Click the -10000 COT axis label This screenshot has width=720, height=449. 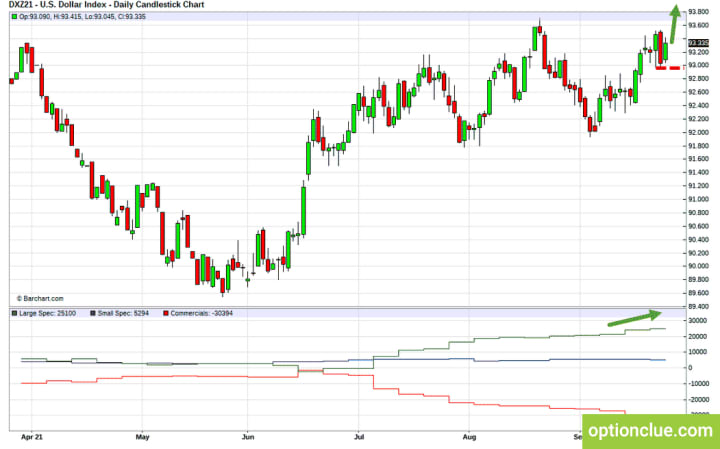[x=698, y=384]
